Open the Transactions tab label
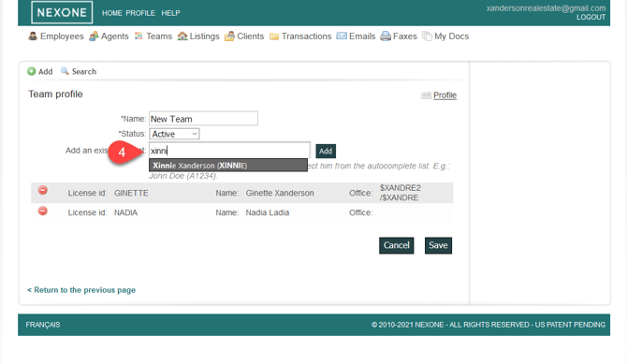The width and height of the screenshot is (627, 364). tap(306, 36)
